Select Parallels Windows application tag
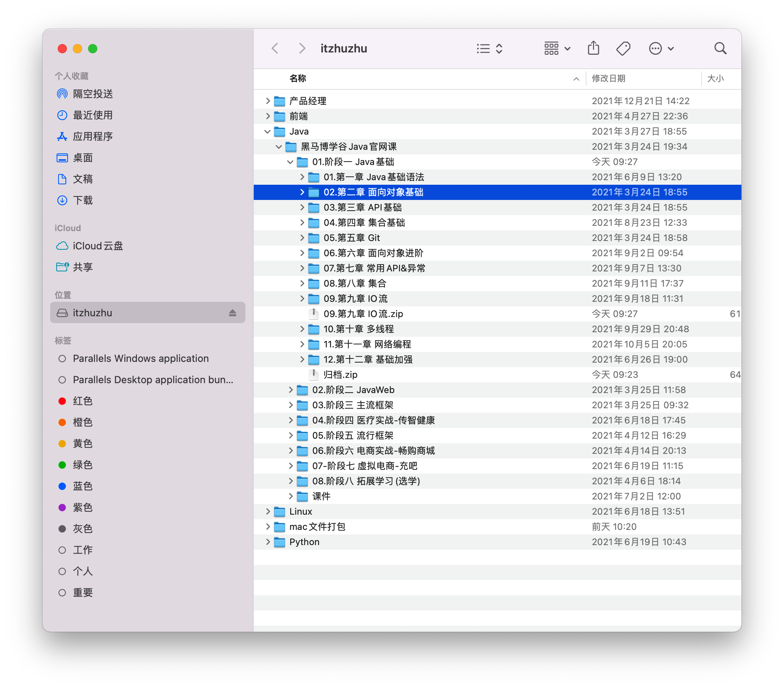This screenshot has height=688, width=784. [148, 358]
